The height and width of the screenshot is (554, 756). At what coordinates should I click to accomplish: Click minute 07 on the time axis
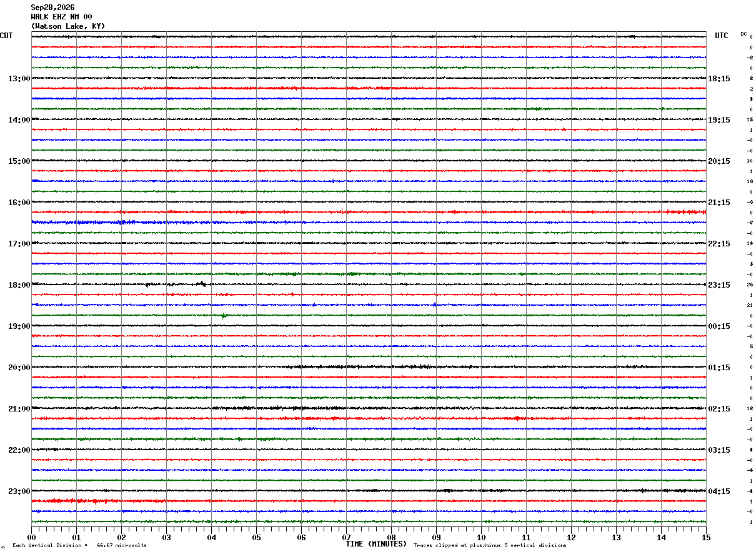click(346, 537)
